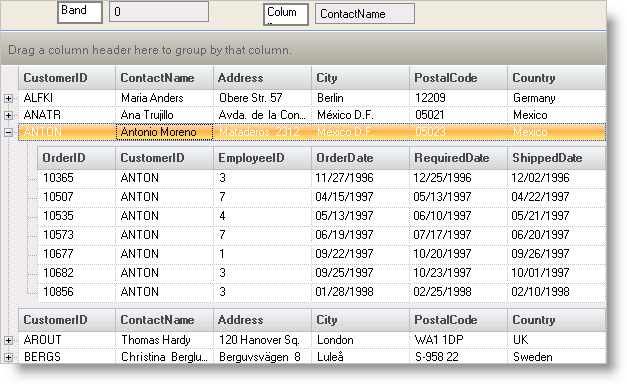This screenshot has width=627, height=384.
Task: Select the Antonio Moreno cell
Action: point(164,132)
